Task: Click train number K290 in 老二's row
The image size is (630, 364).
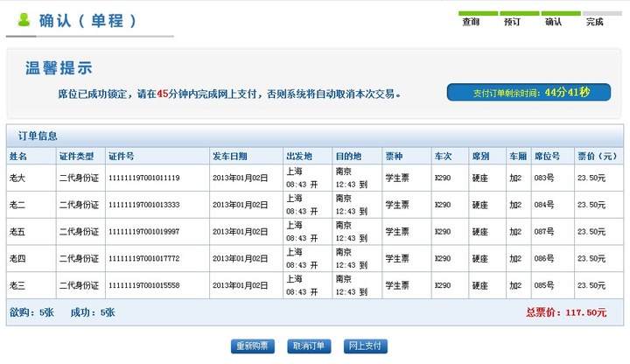Action: coord(443,205)
